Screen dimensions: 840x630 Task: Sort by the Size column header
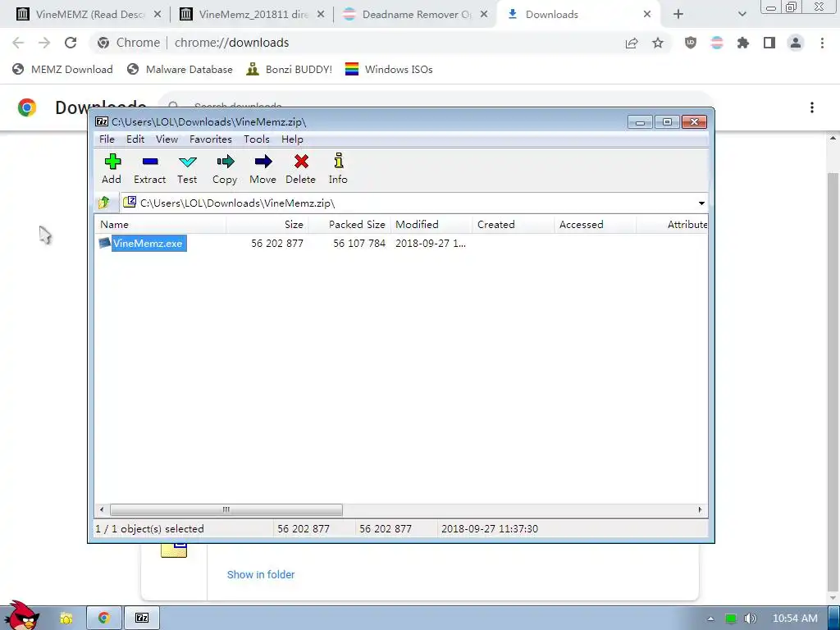[x=267, y=225]
